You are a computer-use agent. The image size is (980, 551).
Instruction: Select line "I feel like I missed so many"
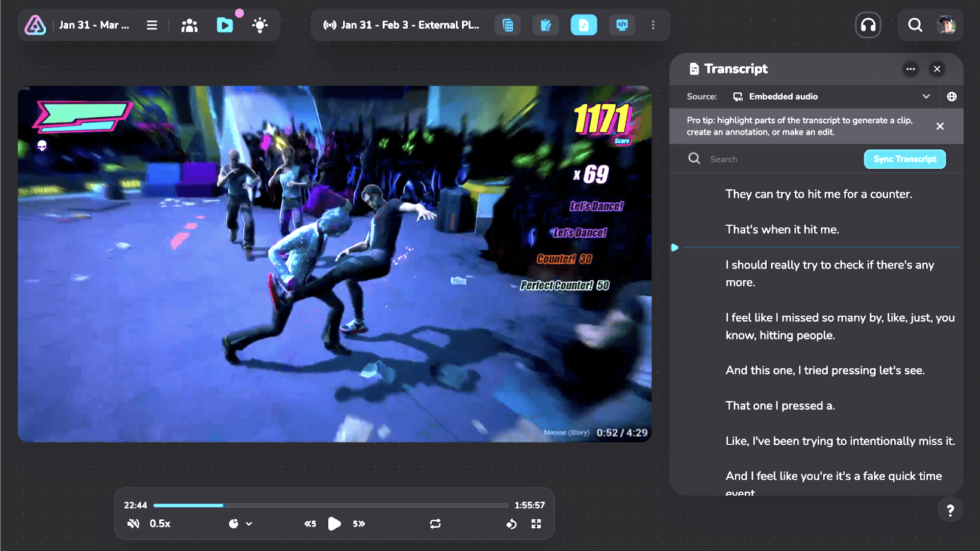[840, 326]
